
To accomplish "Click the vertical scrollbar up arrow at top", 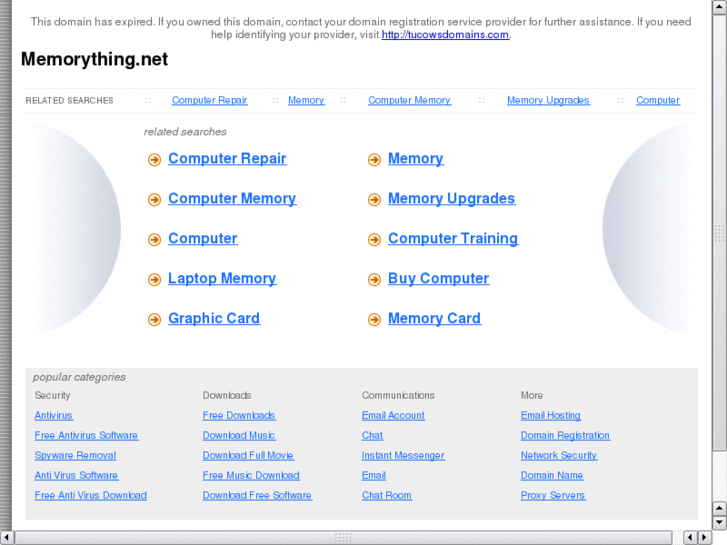I will [719, 7].
